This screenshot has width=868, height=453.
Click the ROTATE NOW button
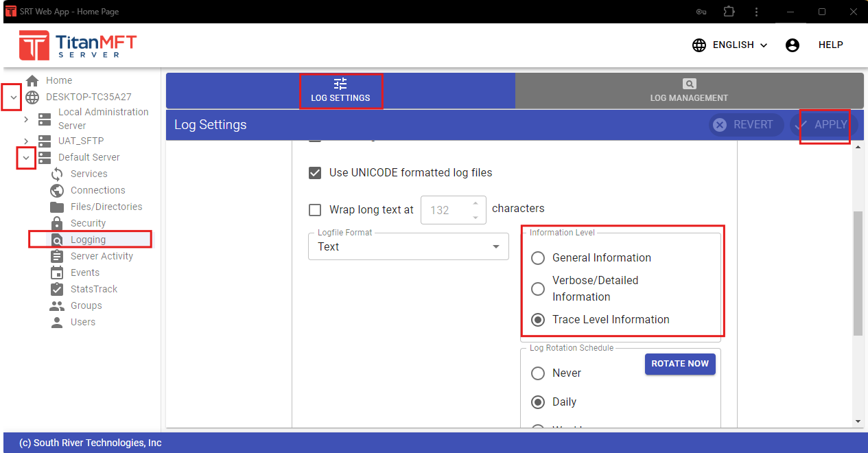679,364
